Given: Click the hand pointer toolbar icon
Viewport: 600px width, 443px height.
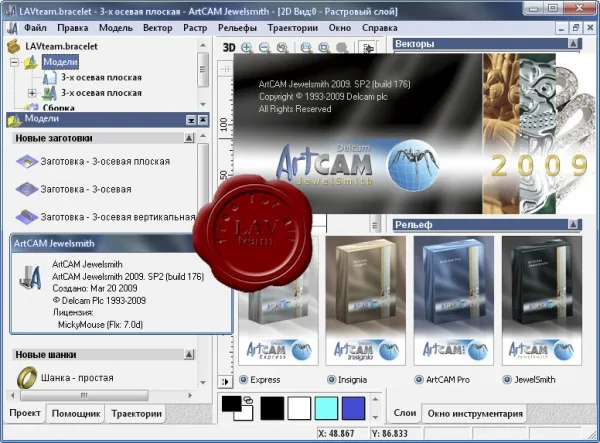Looking at the screenshot, I should 368,48.
